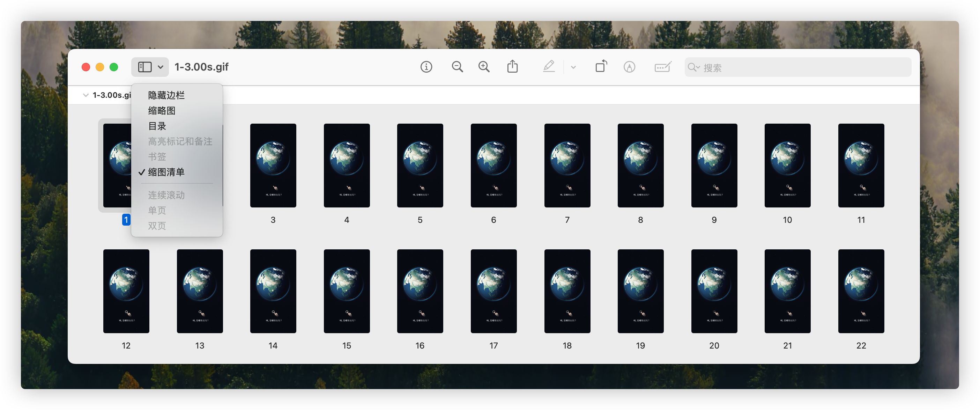Open the sidebar view menu button
Image resolution: width=980 pixels, height=410 pixels.
pyautogui.click(x=150, y=67)
